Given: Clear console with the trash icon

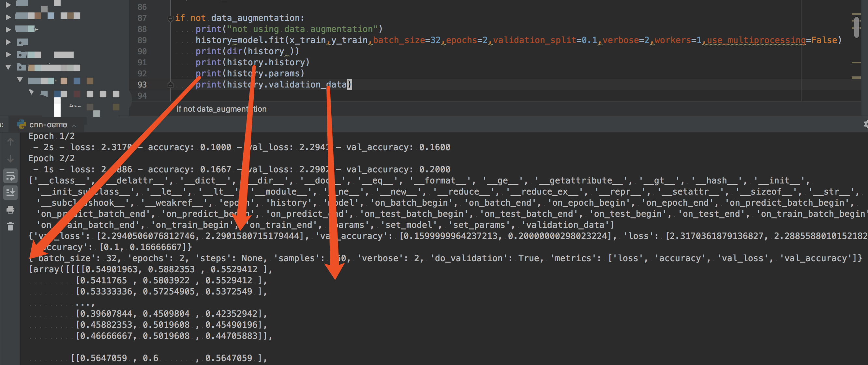Looking at the screenshot, I should pos(10,226).
